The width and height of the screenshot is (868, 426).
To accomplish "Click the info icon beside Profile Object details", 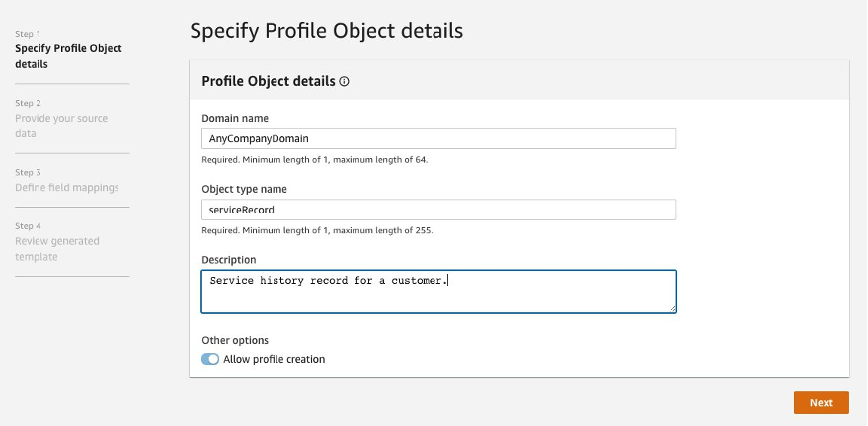I will 344,82.
